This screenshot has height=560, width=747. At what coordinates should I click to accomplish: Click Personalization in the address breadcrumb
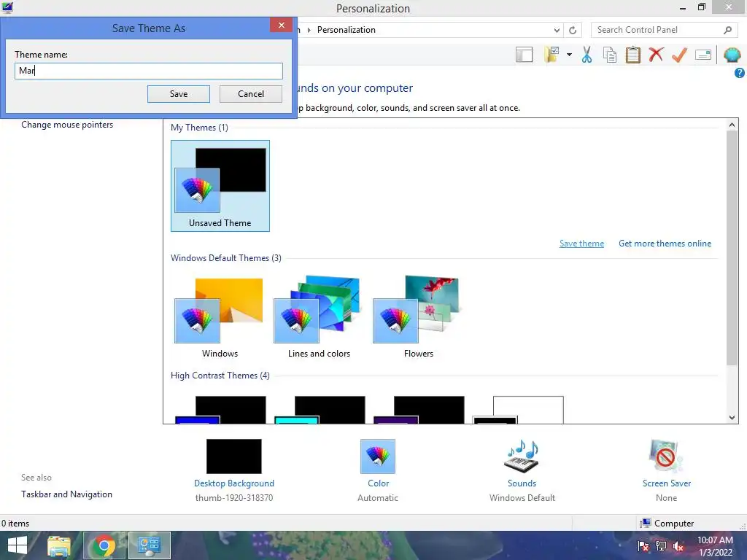point(347,30)
